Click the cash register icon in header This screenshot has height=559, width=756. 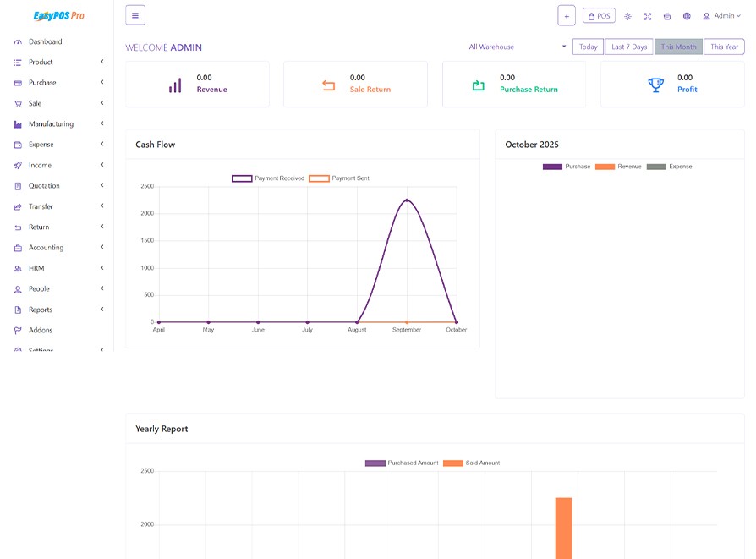[667, 16]
